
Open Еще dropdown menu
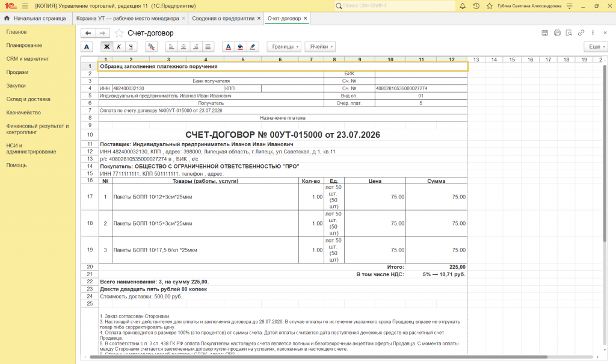coord(596,47)
